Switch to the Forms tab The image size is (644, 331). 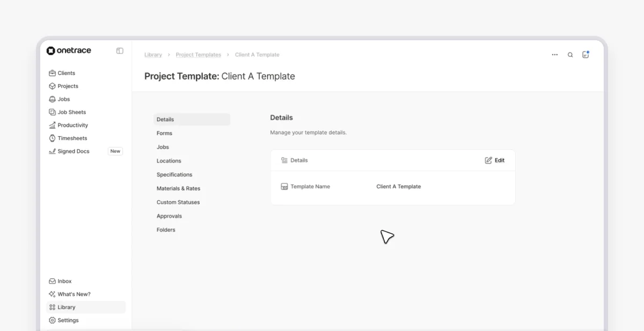click(164, 133)
